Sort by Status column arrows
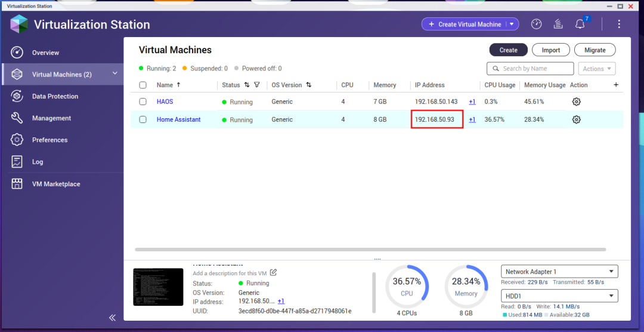The height and width of the screenshot is (332, 644). click(247, 85)
